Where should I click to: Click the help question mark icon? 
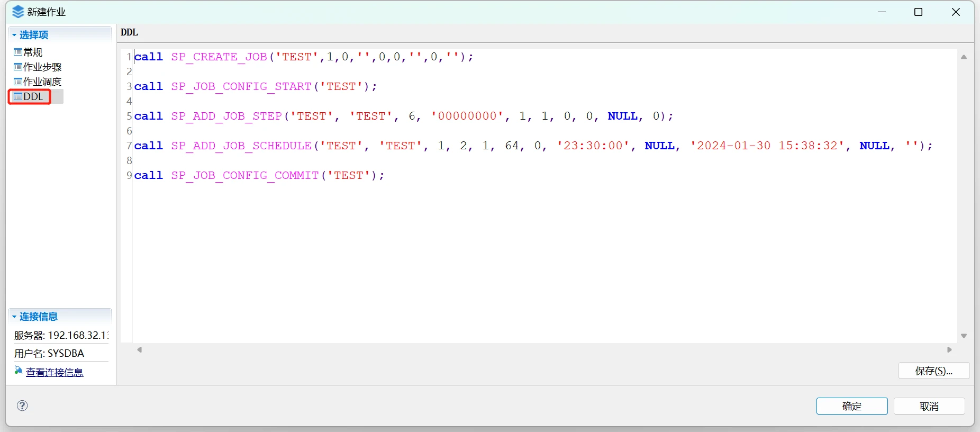22,406
